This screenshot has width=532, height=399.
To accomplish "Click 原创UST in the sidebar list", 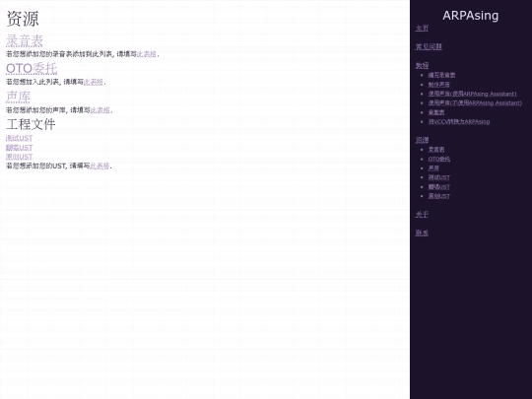I will 439,196.
